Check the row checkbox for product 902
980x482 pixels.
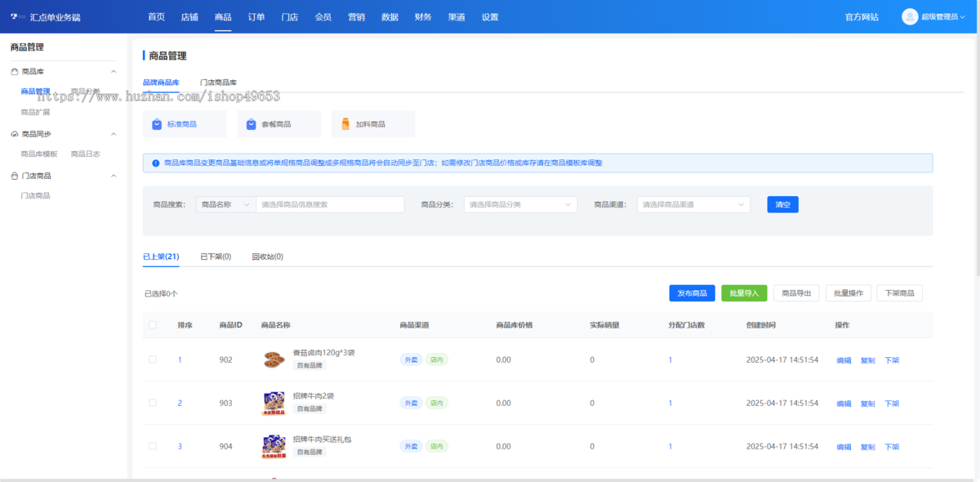tap(153, 359)
